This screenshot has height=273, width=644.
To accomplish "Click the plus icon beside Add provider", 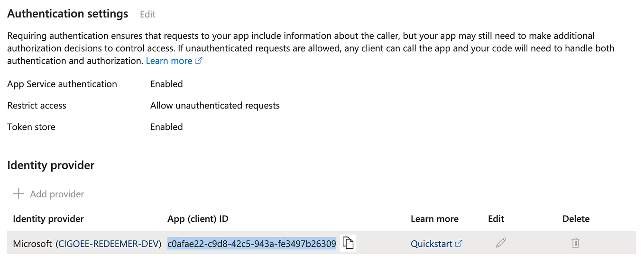I will (18, 193).
